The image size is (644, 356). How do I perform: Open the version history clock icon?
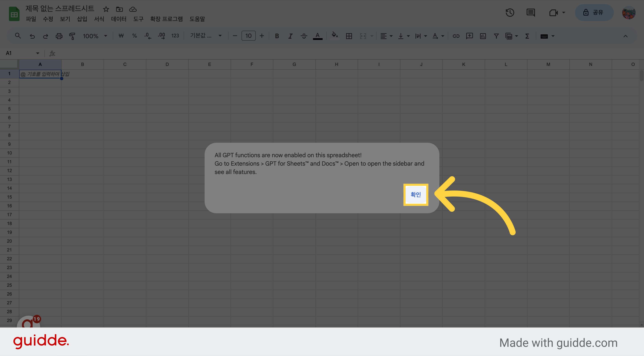pos(510,13)
